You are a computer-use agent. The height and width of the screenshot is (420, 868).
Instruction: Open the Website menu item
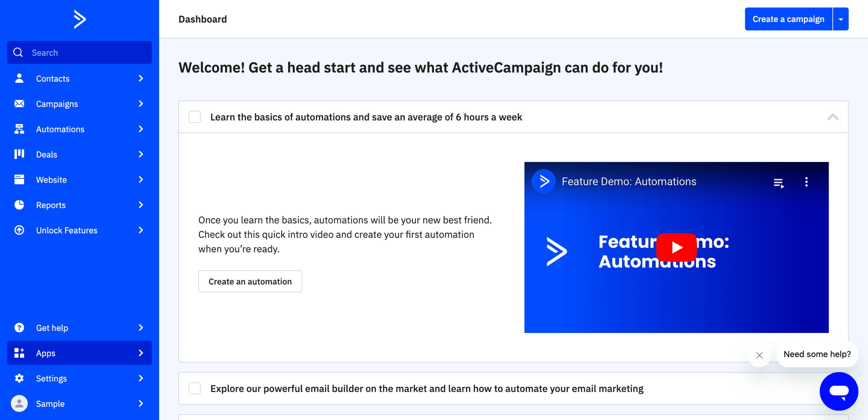[52, 180]
